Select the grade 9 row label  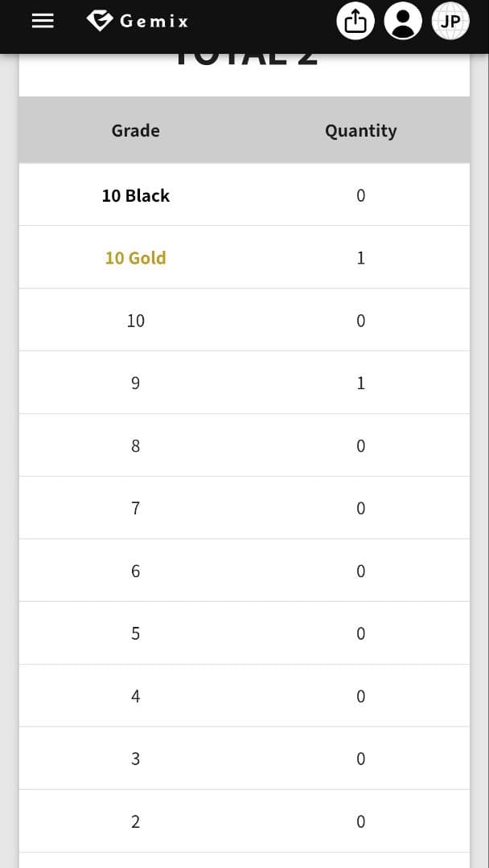135,383
